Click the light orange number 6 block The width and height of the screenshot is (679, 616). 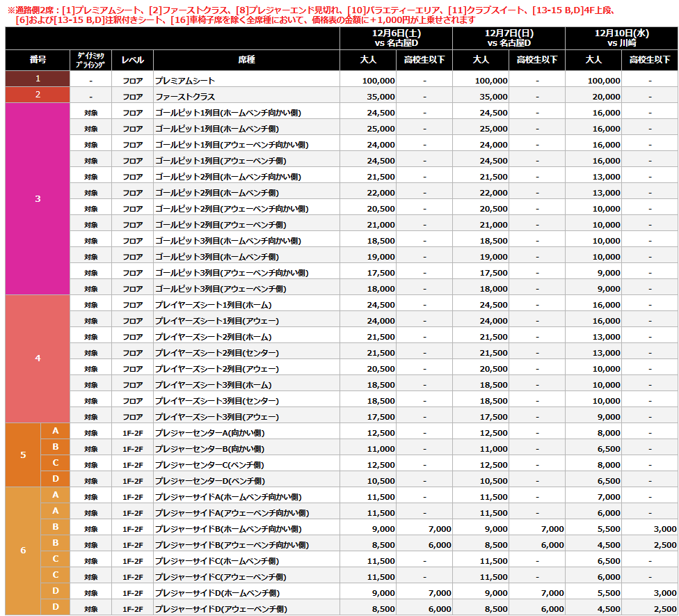pos(23,551)
